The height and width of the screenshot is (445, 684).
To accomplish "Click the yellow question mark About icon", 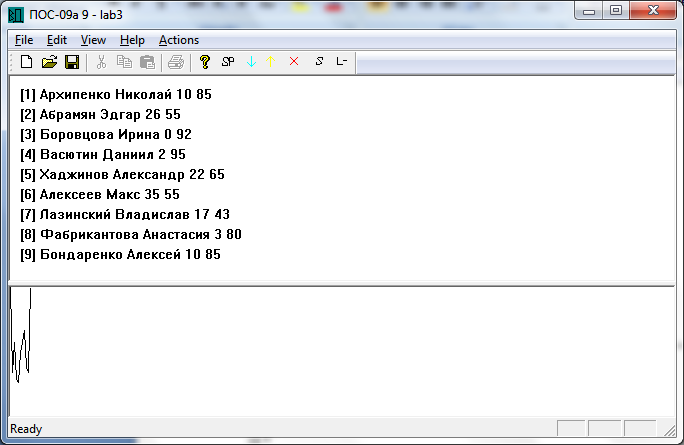I will coord(205,62).
